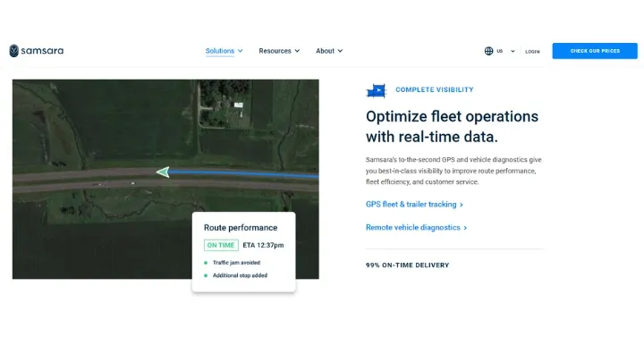Screen dimensions: 644x362
Task: Click arrow after Remote vehicle diagnostics
Action: coord(465,228)
